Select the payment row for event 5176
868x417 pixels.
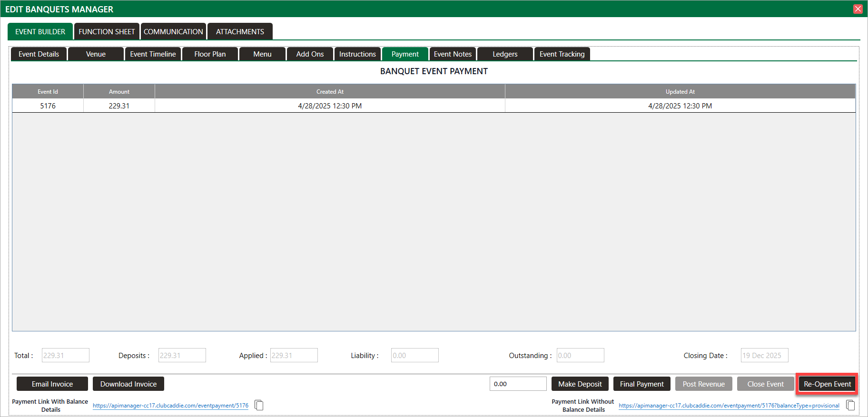pyautogui.click(x=329, y=106)
